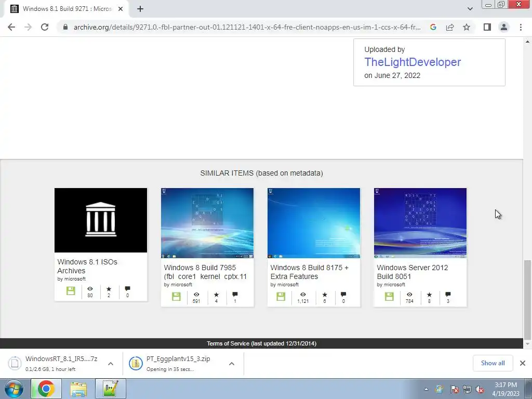Open the Google icon in the address bar
The image size is (532, 399).
[x=433, y=27]
